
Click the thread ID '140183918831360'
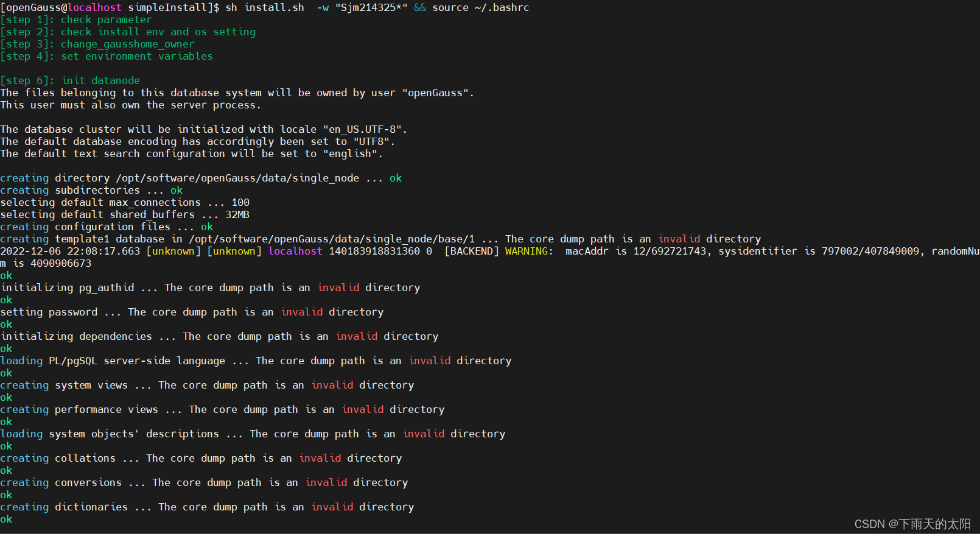pos(374,251)
